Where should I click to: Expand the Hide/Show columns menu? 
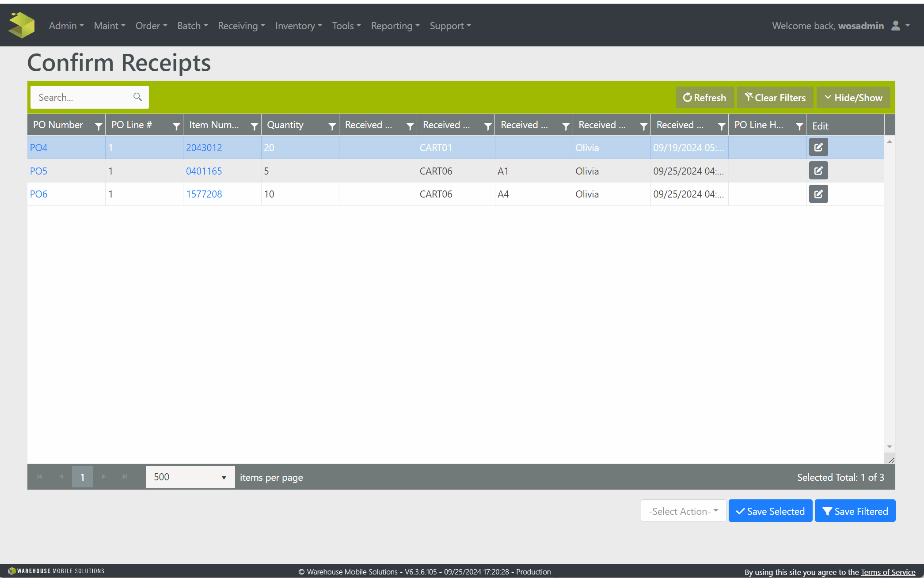pos(853,98)
